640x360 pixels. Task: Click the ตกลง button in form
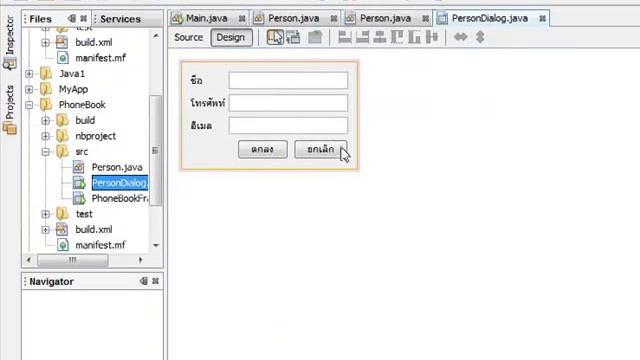coord(262,149)
